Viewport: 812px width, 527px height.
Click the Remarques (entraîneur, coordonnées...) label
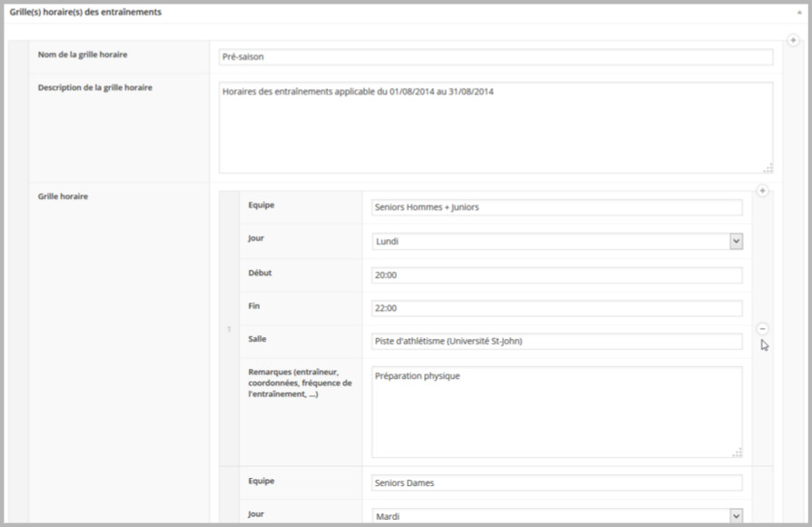[300, 383]
